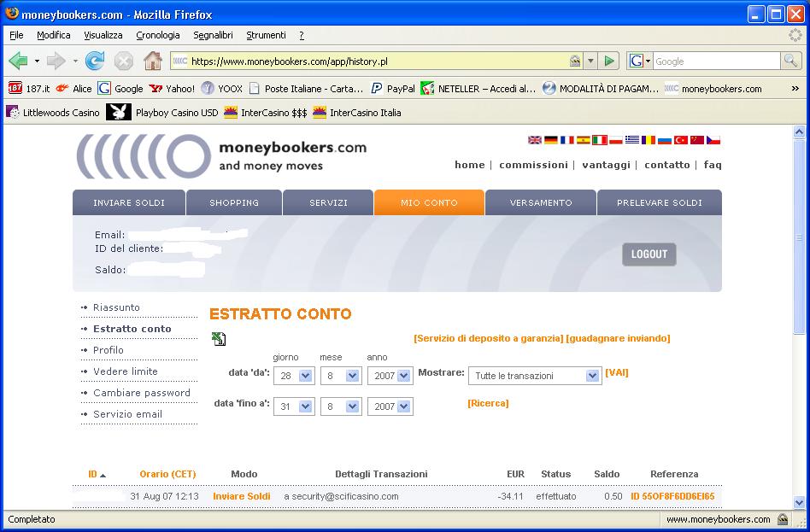Open the Strumenti menu
Image resolution: width=810 pixels, height=532 pixels.
tap(266, 35)
